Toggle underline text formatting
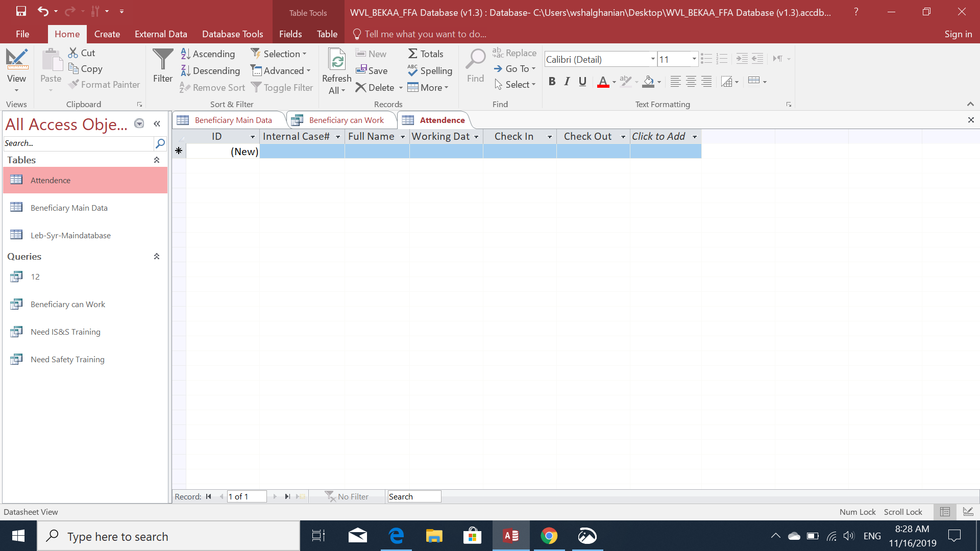This screenshot has width=980, height=551. 582,82
